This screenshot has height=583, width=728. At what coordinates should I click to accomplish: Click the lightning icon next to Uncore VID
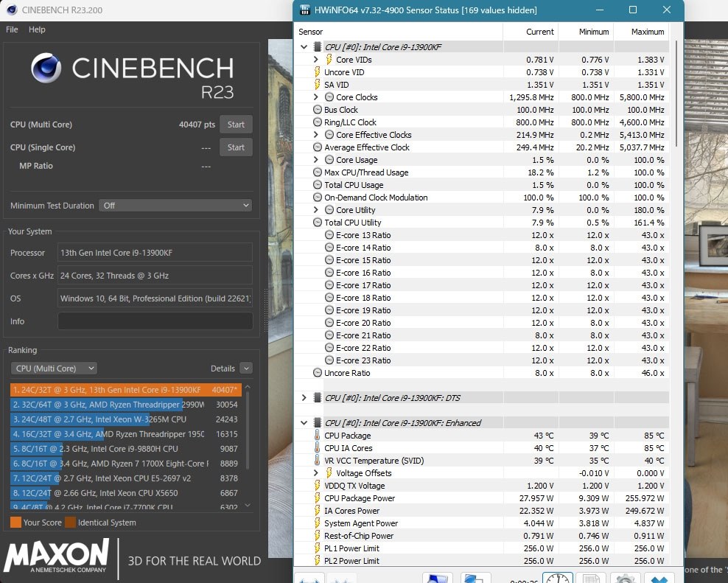coord(318,72)
